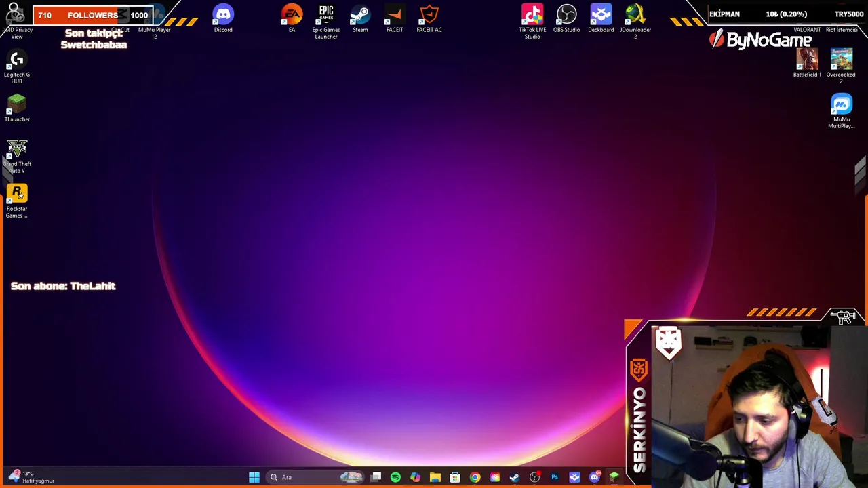This screenshot has height=488, width=868.
Task: Select the Overcooked! 2 desktop shortcut
Action: pos(842,67)
